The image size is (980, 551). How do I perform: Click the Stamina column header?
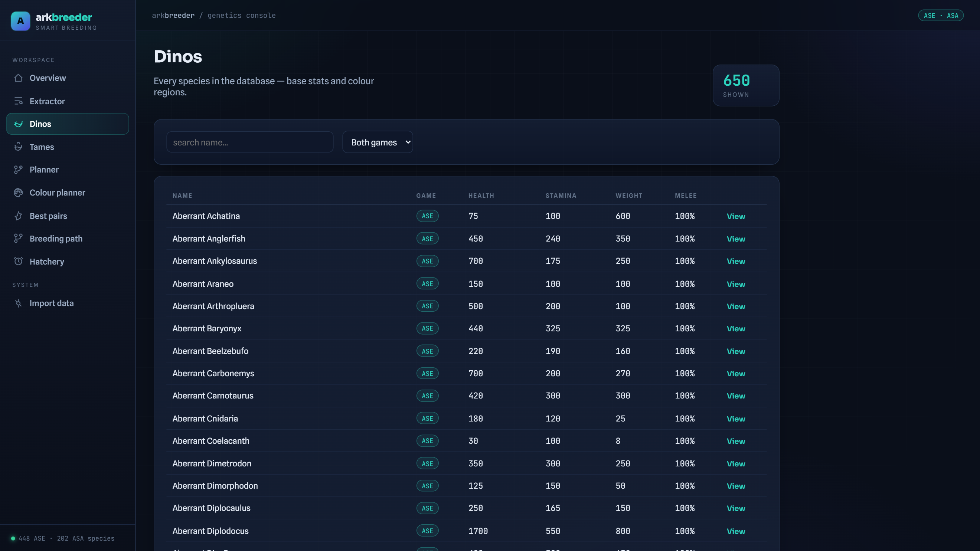click(x=561, y=196)
